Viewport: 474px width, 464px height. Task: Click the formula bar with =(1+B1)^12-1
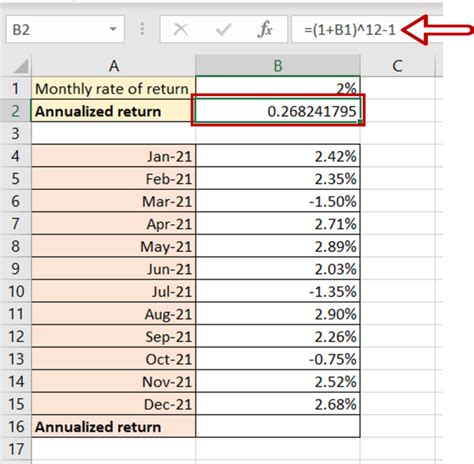tap(367, 29)
